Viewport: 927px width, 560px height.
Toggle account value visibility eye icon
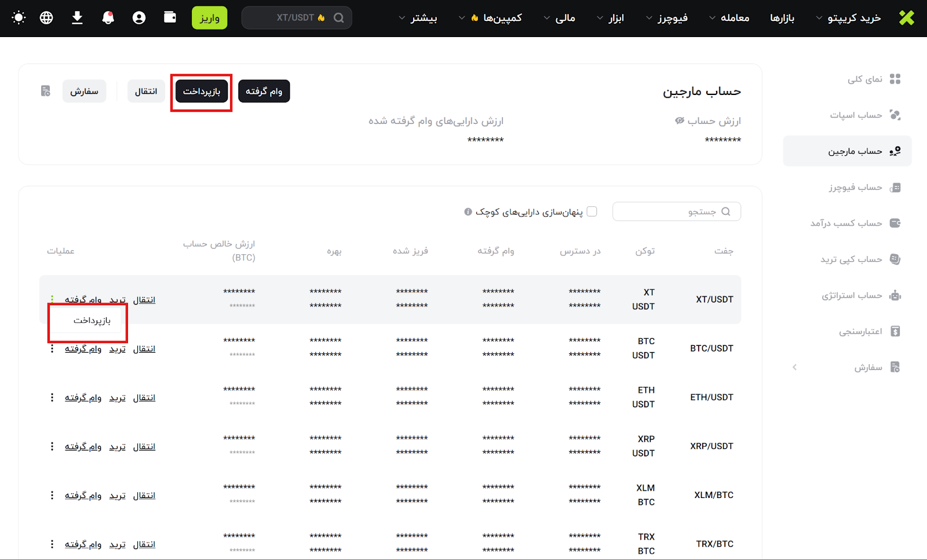click(x=679, y=121)
